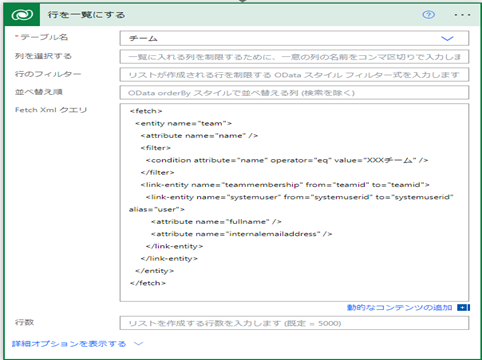Image resolution: width=482 pixels, height=360 pixels.
Task: Click the </entity> closing tag line
Action: tap(154, 271)
